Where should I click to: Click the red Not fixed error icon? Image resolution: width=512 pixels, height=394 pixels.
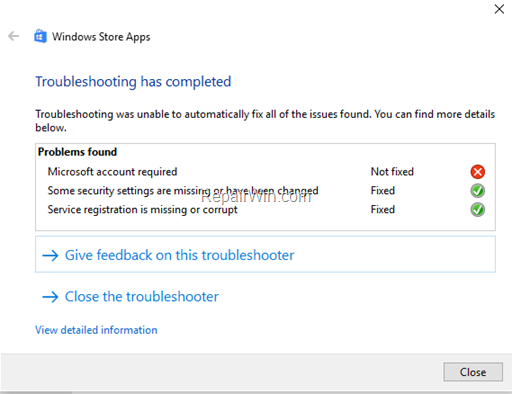477,172
